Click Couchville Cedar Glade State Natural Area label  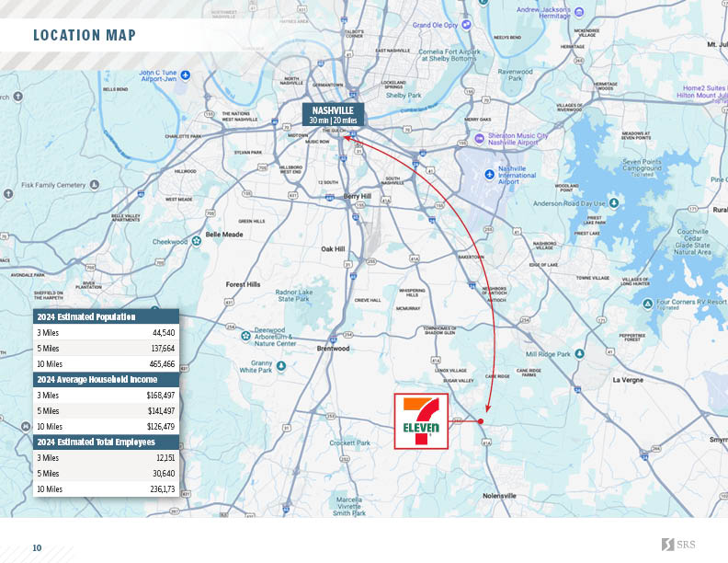coord(692,242)
